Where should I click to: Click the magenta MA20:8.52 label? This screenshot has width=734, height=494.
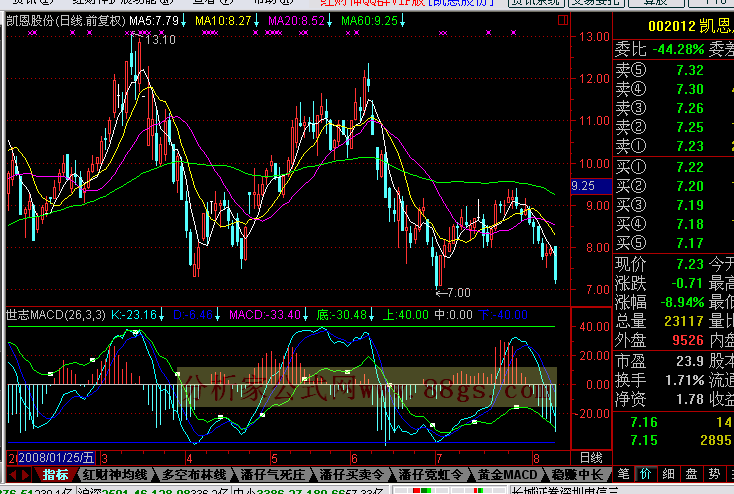pos(296,21)
